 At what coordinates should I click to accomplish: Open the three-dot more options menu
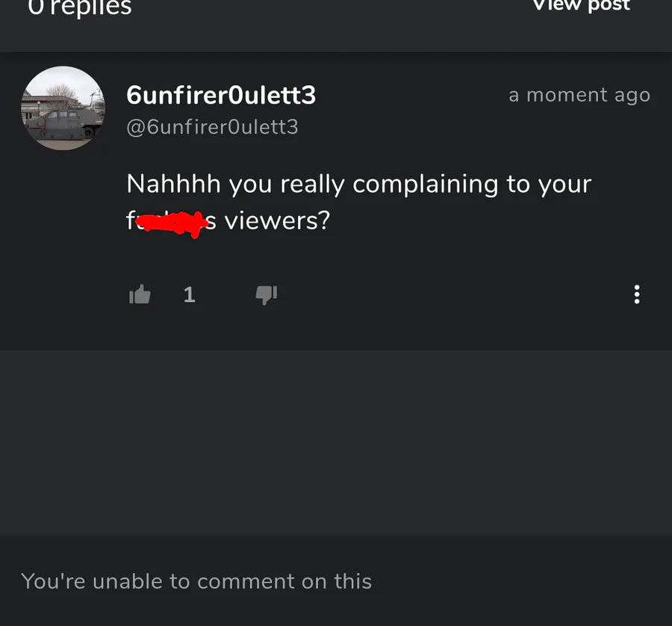(637, 294)
